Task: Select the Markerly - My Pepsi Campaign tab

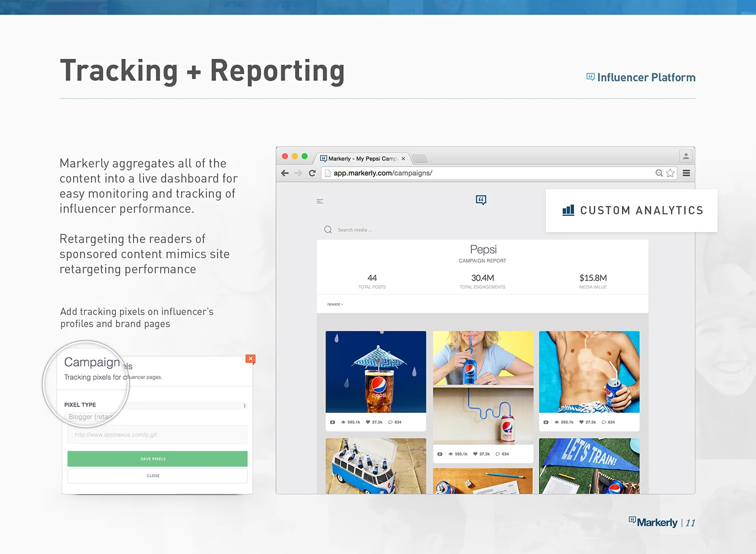Action: pos(362,158)
